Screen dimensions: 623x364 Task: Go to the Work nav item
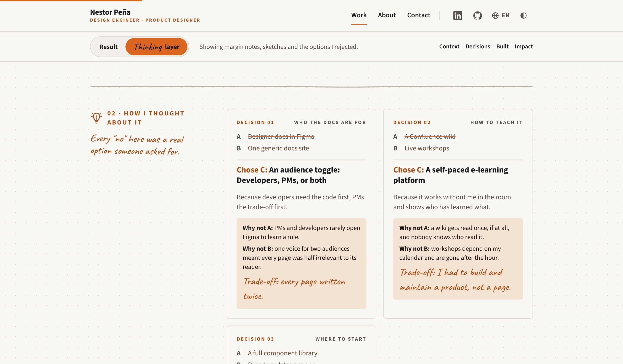pyautogui.click(x=359, y=15)
